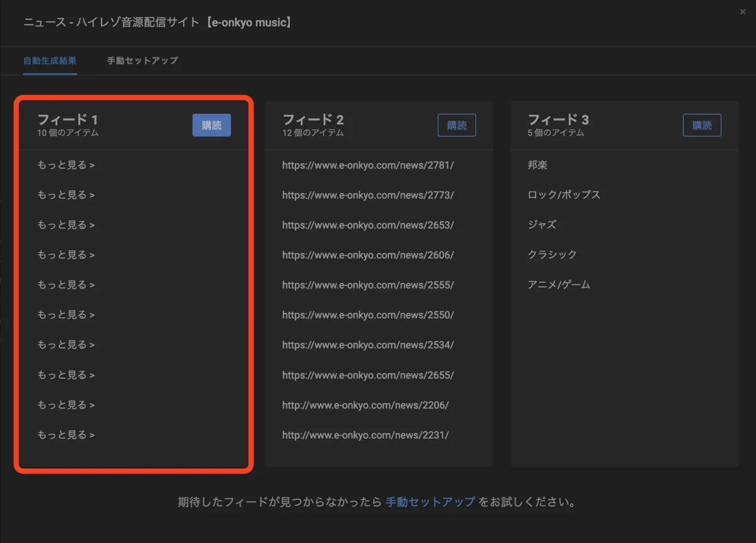
Task: Select the first もっと見る > item in フィード 1
Action: click(66, 165)
